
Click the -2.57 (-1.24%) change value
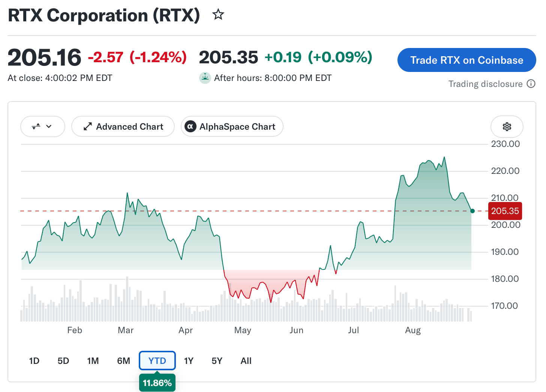click(137, 57)
